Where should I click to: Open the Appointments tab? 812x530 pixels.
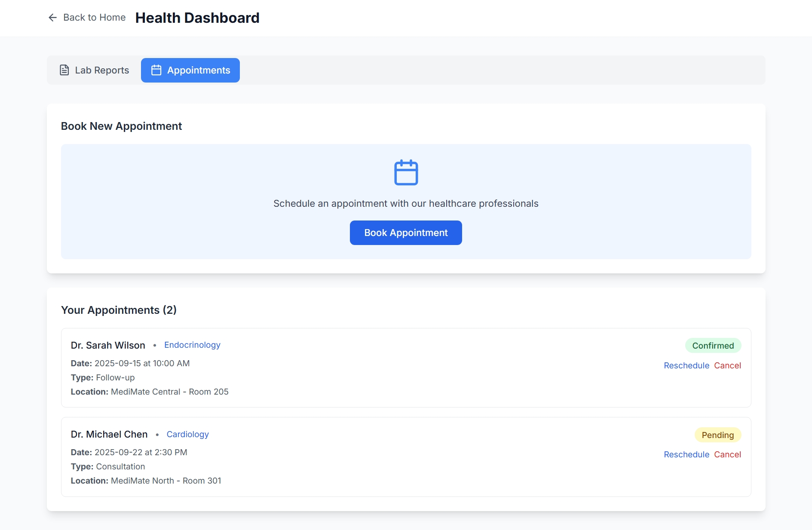pos(190,70)
